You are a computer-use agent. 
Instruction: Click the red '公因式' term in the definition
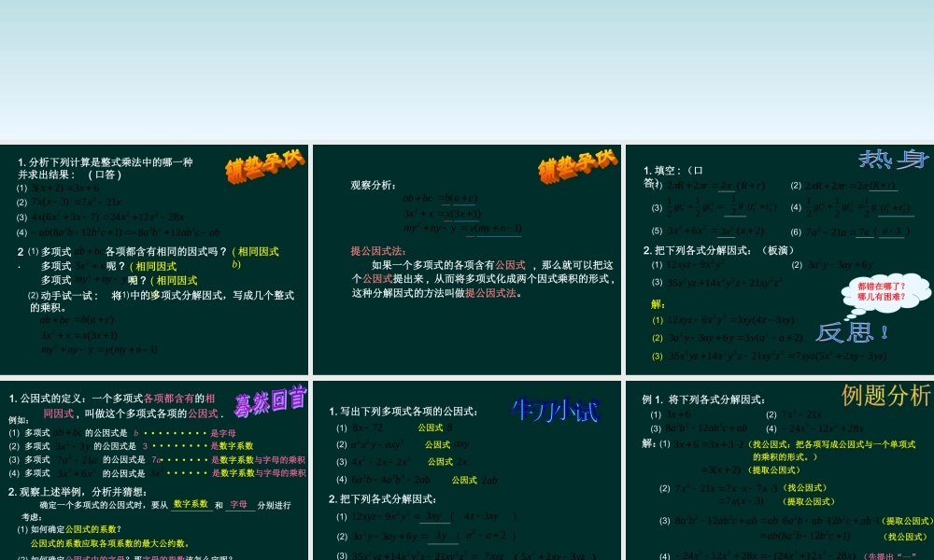point(200,414)
